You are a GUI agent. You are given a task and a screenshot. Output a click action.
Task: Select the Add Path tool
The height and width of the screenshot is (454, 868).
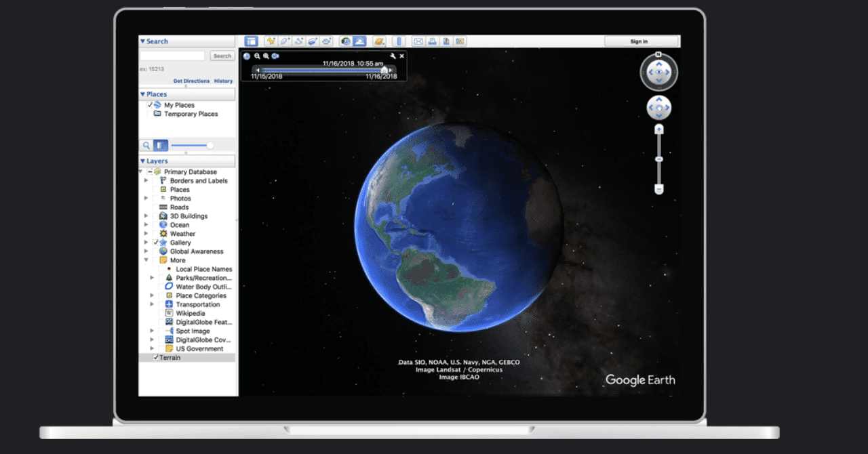[298, 41]
